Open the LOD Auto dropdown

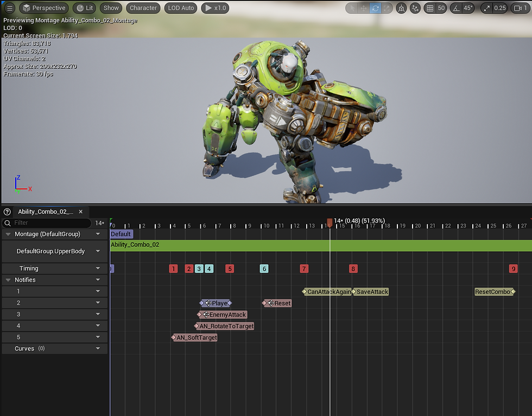click(180, 8)
